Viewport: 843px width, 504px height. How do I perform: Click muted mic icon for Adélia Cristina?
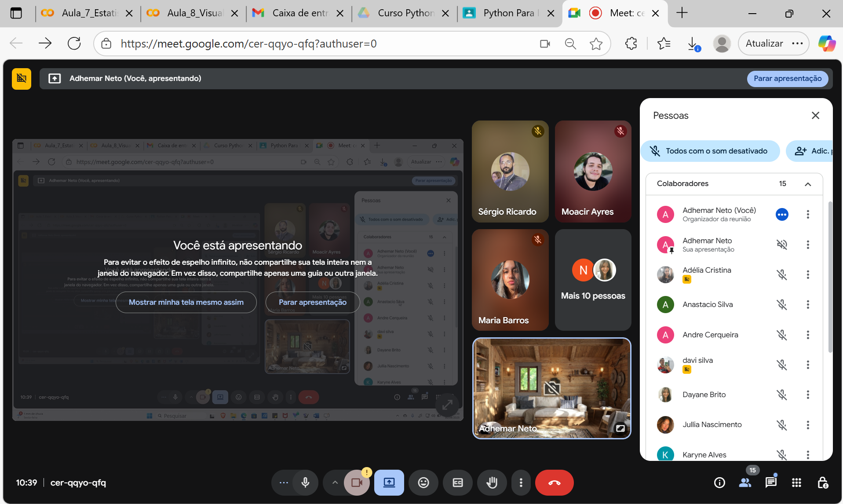click(782, 275)
